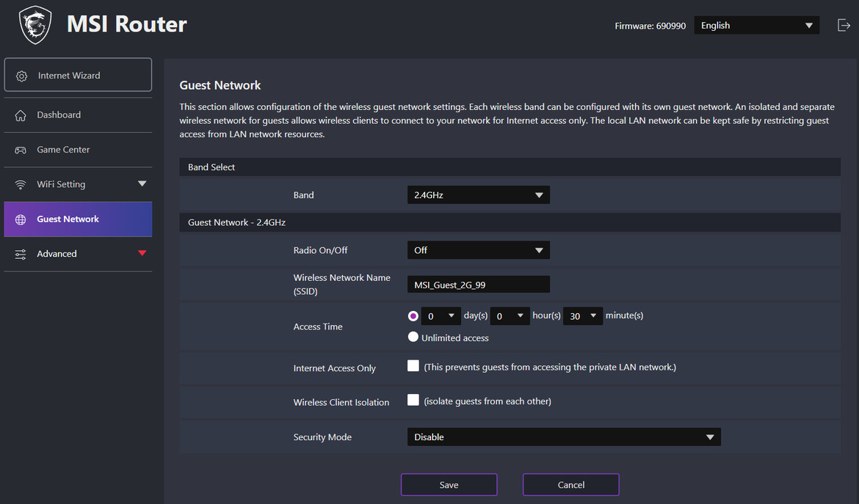Click the Guest Network page heading
The image size is (859, 504).
click(220, 85)
